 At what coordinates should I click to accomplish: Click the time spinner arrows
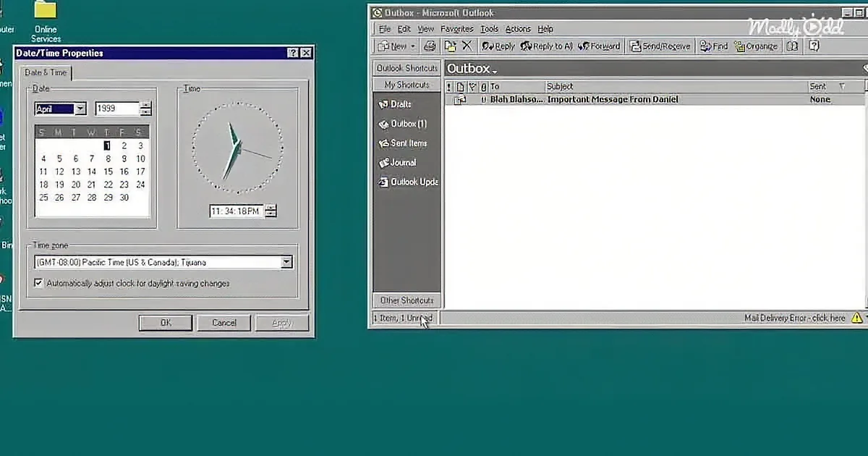pos(271,211)
